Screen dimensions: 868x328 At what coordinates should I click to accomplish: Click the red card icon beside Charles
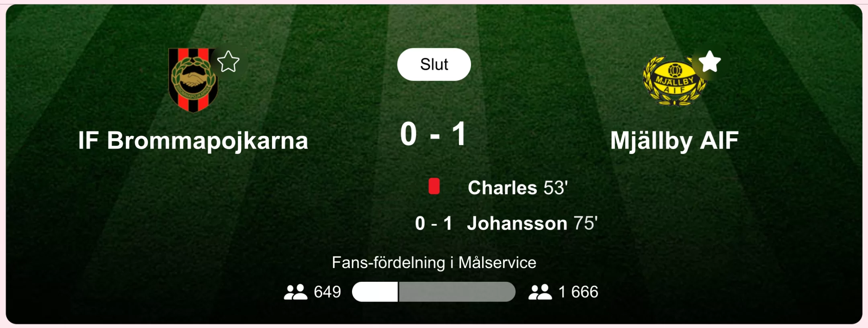[434, 187]
